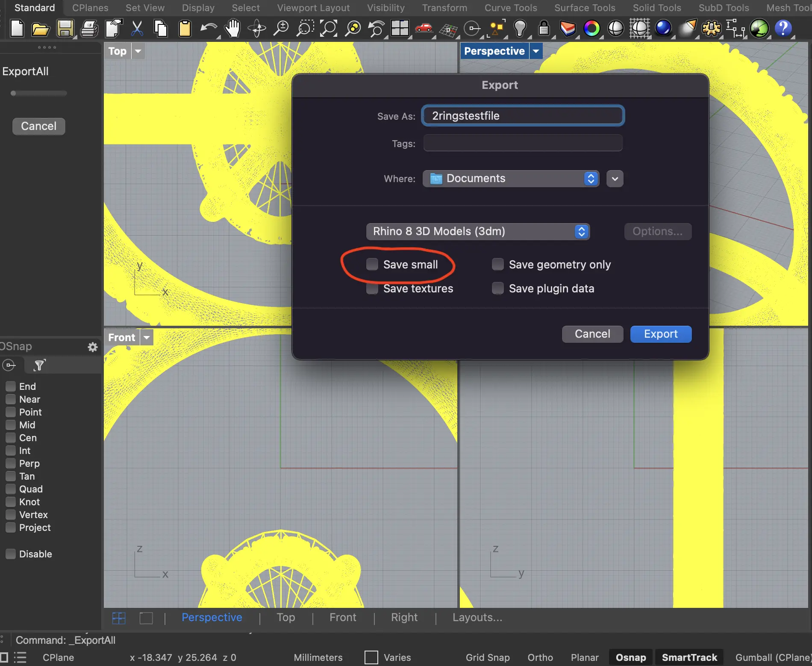812x666 pixels.
Task: Click the padlock Lock objects icon
Action: click(544, 29)
